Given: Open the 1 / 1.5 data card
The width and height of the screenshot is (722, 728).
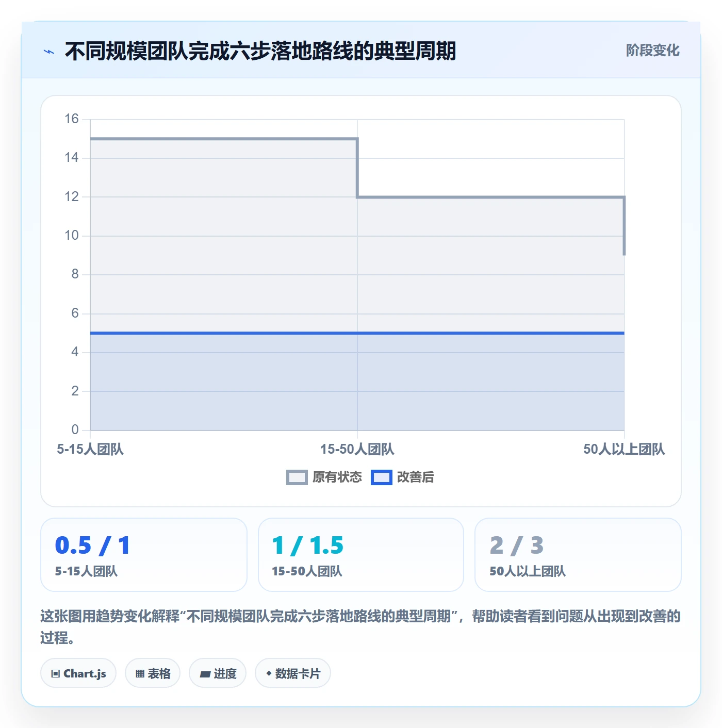Looking at the screenshot, I should click(361, 555).
